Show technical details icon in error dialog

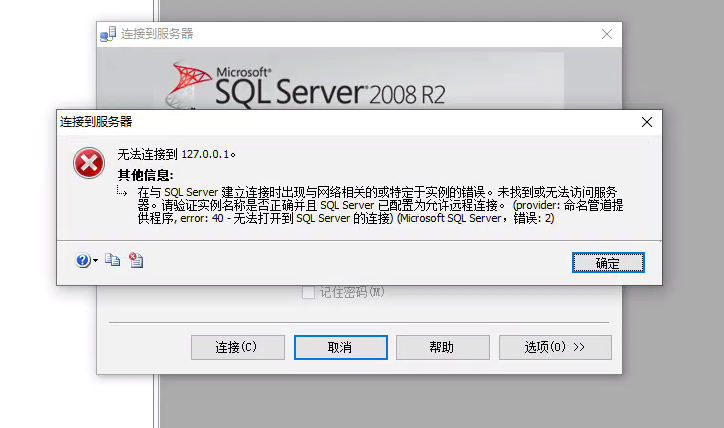point(136,260)
